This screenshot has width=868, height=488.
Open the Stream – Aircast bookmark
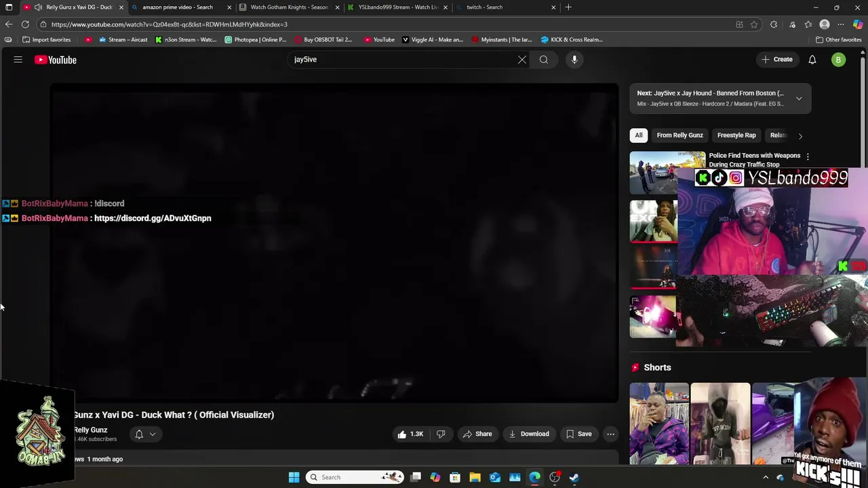point(123,39)
